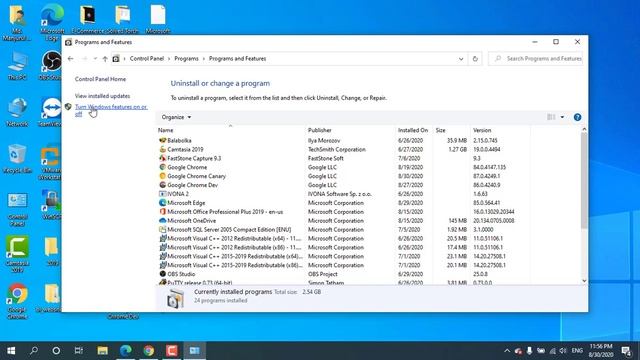Open Control Panel Home link

pyautogui.click(x=100, y=79)
